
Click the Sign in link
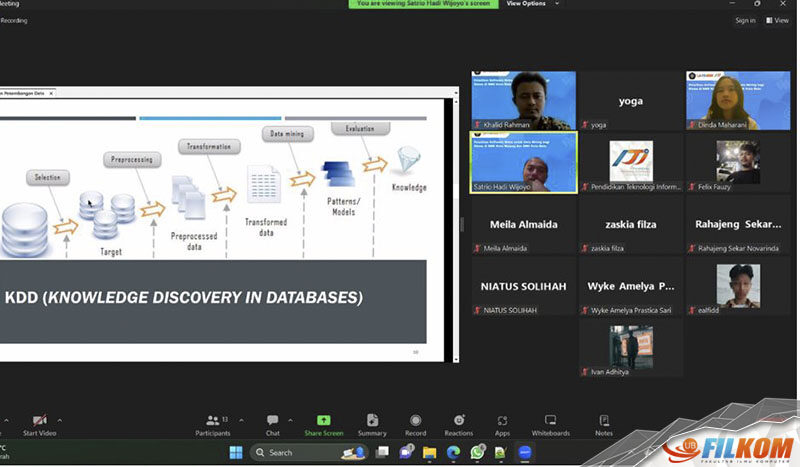click(x=745, y=20)
